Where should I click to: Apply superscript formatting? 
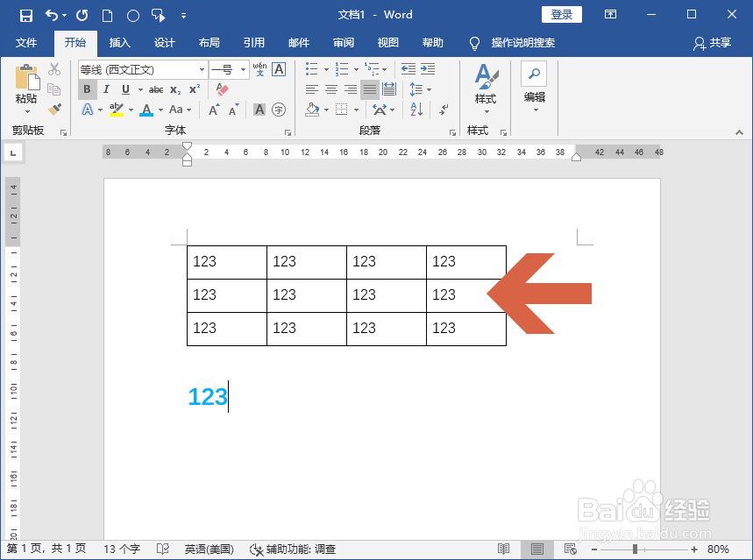pyautogui.click(x=195, y=89)
